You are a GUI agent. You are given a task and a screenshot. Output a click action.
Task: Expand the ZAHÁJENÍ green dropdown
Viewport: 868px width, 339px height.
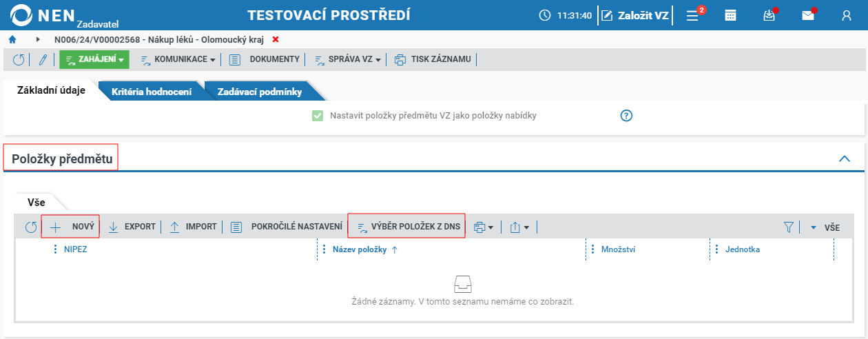pyautogui.click(x=94, y=60)
